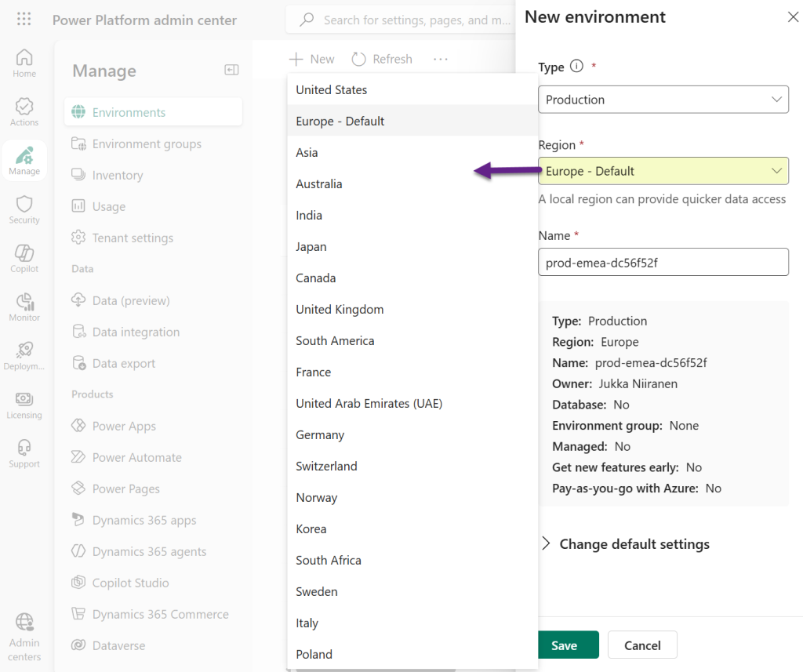Image resolution: width=803 pixels, height=672 pixels.
Task: Close the New environment panel
Action: pos(793,17)
